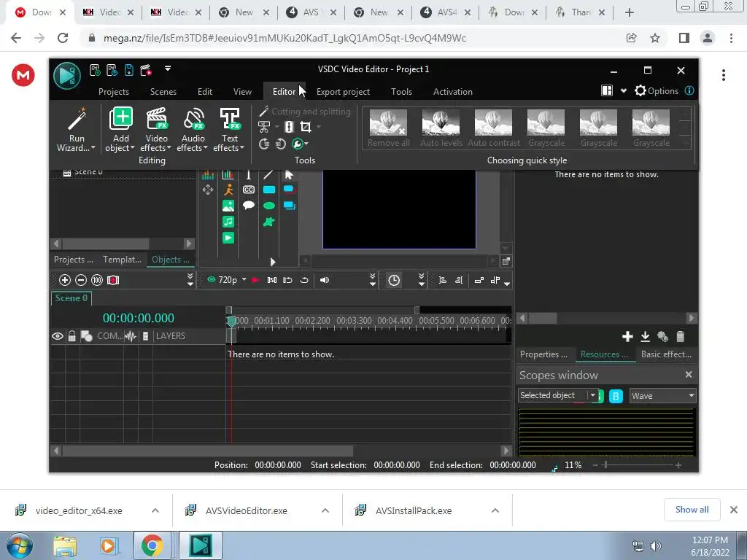Click the timeline playhead marker
Screen dimensions: 747x560
click(x=231, y=322)
